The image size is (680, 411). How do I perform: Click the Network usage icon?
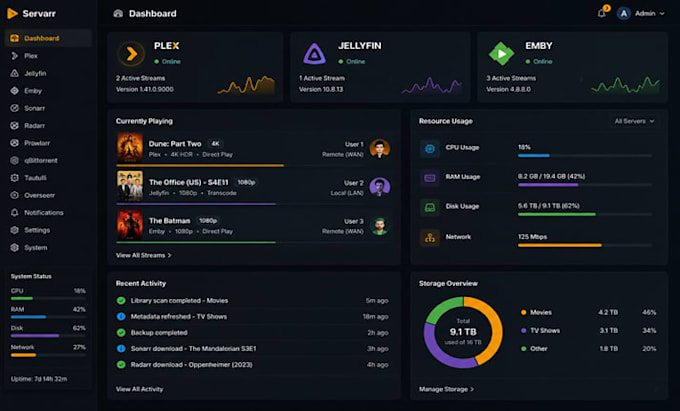tap(430, 238)
